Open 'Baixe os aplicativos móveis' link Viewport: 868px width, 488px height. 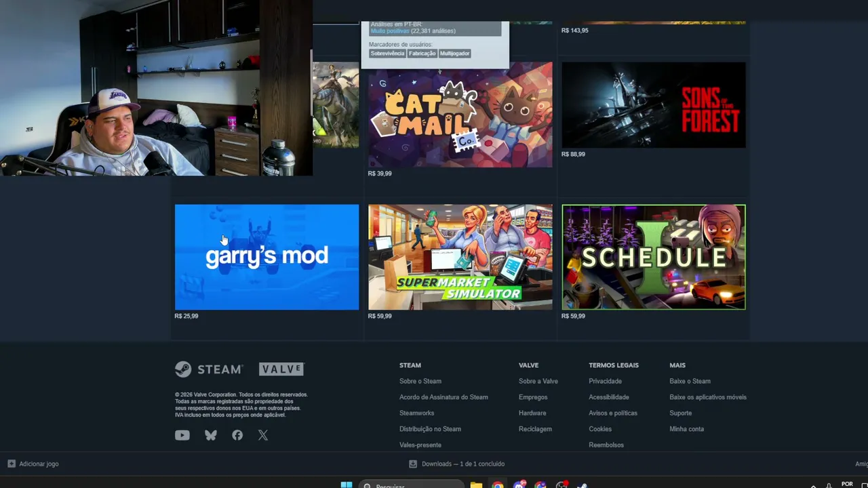(x=708, y=397)
